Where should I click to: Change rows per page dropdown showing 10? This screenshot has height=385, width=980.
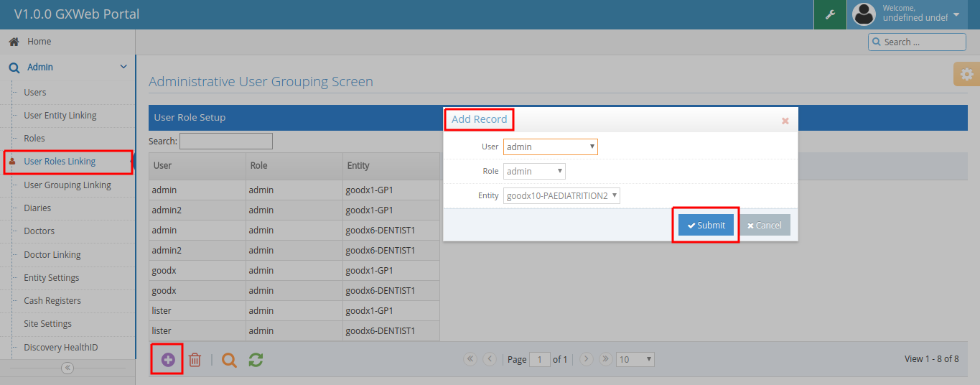[635, 359]
